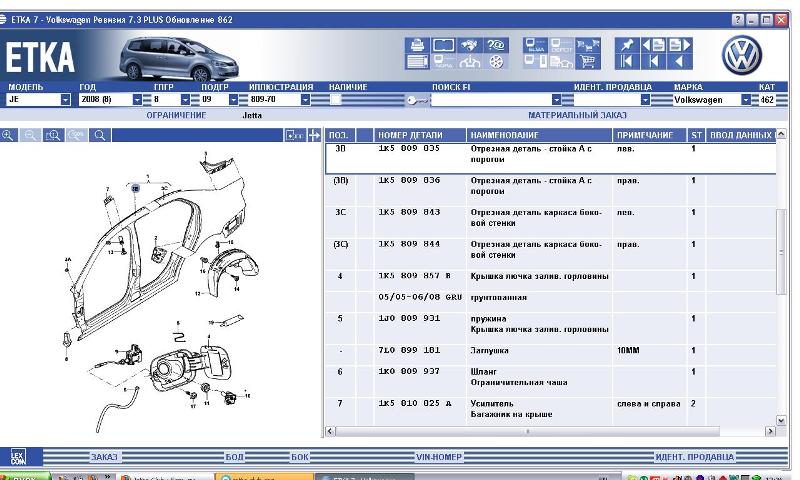Select part number 1K5 809 843
This screenshot has height=480, width=800.
coord(409,212)
